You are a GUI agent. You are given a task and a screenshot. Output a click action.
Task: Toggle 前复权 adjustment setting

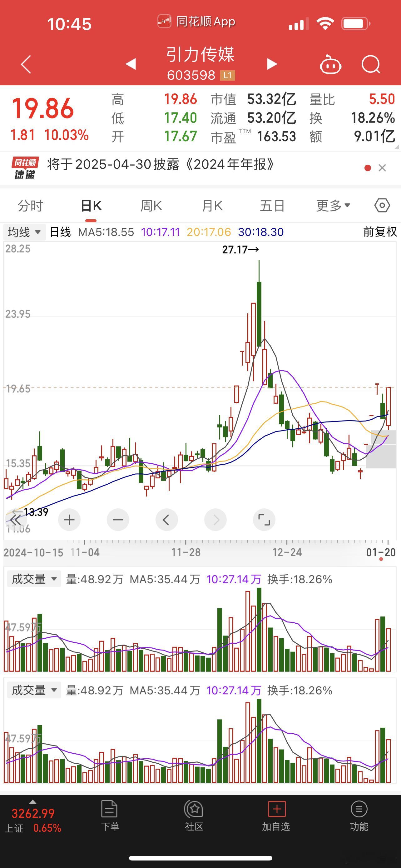tap(380, 232)
